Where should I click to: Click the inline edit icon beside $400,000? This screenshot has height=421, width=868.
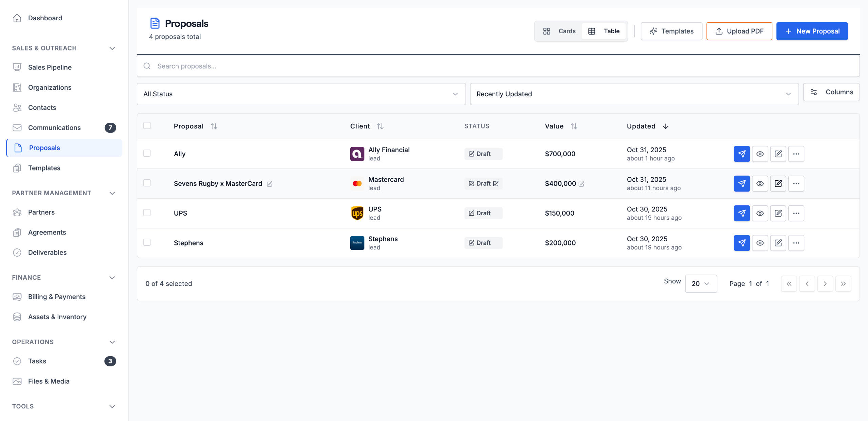click(x=581, y=184)
